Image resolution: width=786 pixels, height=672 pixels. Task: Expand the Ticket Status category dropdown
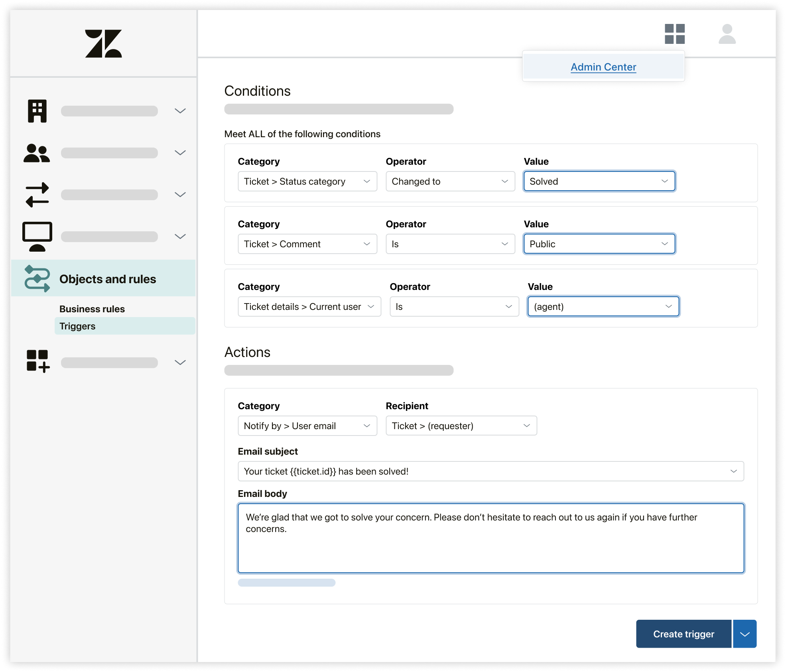pyautogui.click(x=307, y=181)
